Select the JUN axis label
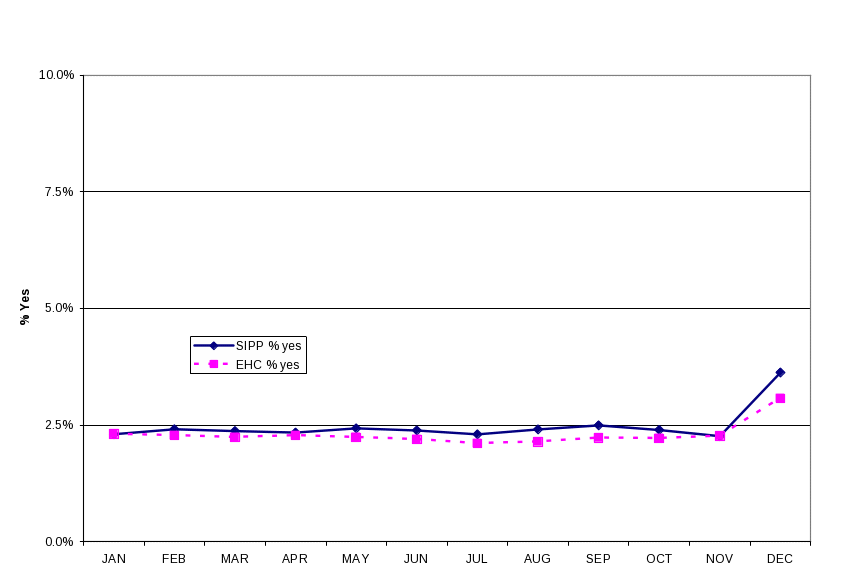The width and height of the screenshot is (856, 584). (416, 559)
